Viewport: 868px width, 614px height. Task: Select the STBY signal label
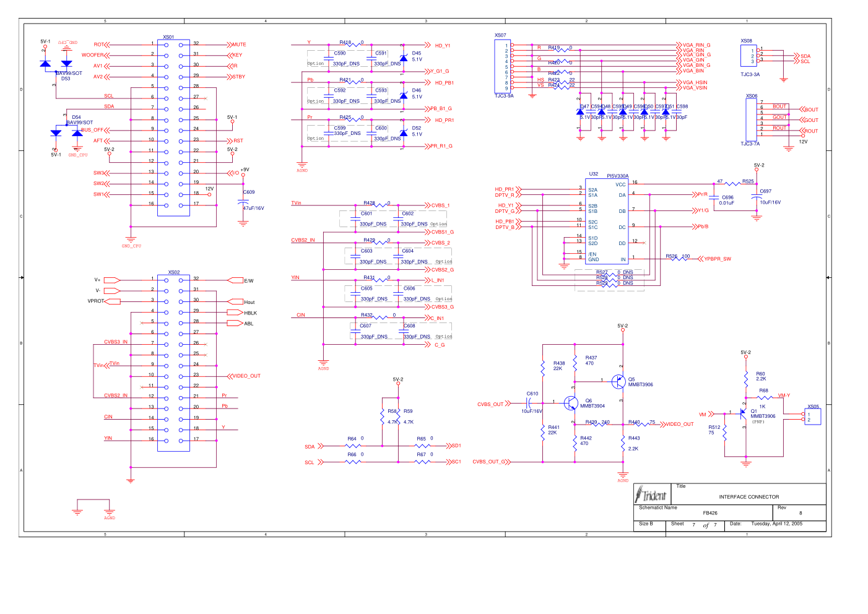pos(238,77)
